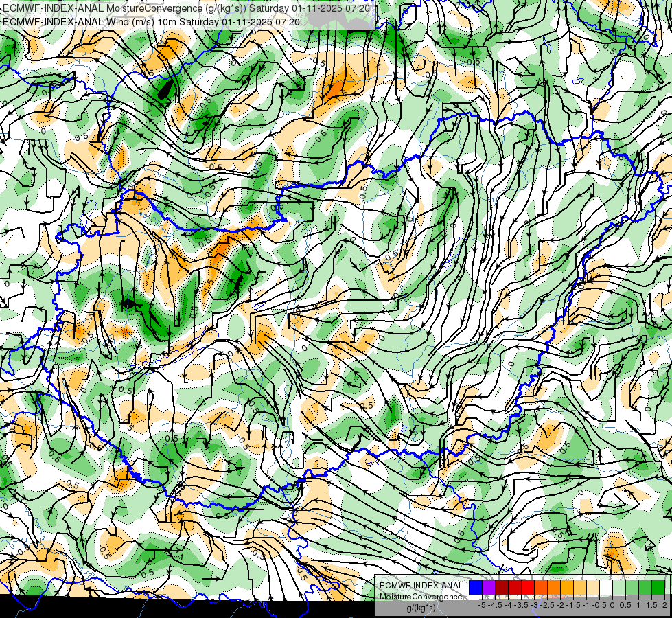
Task: Click the g/(kg*s) unit label in legend
Action: pyautogui.click(x=421, y=608)
